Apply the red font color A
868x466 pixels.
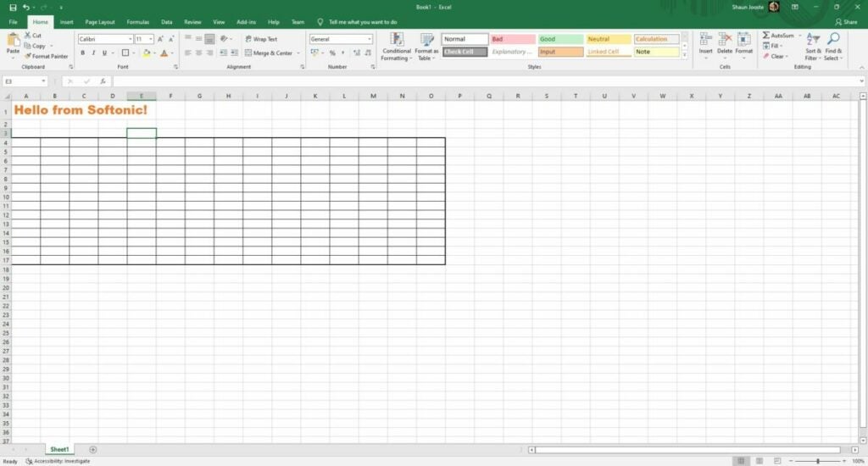(x=164, y=53)
